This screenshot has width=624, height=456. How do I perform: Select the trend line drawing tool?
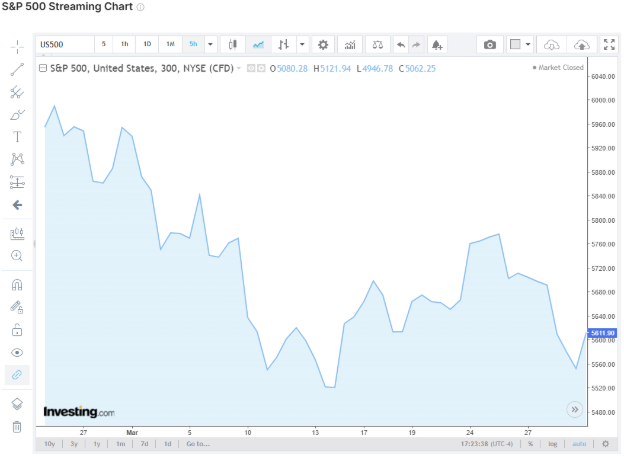[17, 70]
